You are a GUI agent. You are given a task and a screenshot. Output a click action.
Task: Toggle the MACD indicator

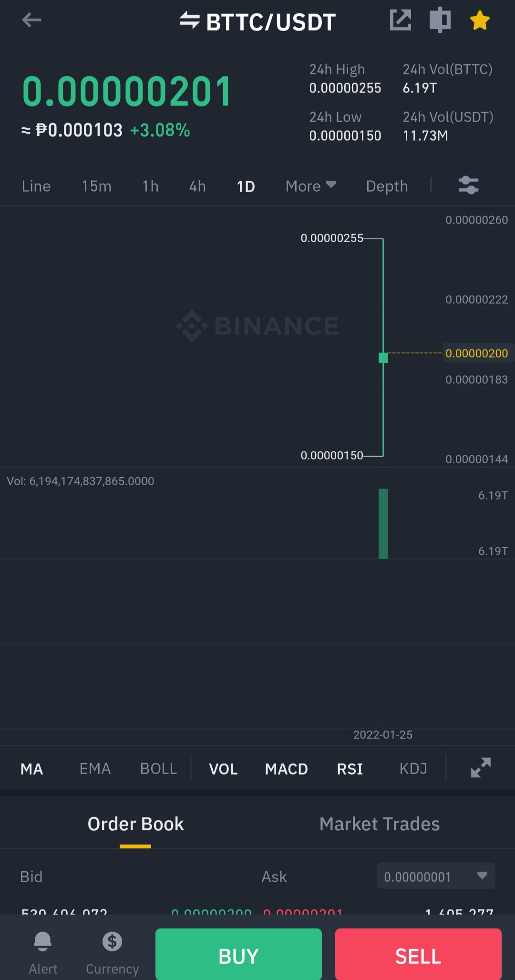286,769
